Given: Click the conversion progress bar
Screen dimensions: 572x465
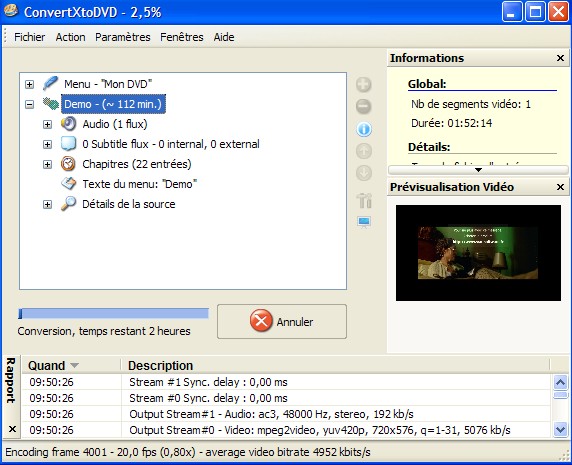Looking at the screenshot, I should (113, 313).
